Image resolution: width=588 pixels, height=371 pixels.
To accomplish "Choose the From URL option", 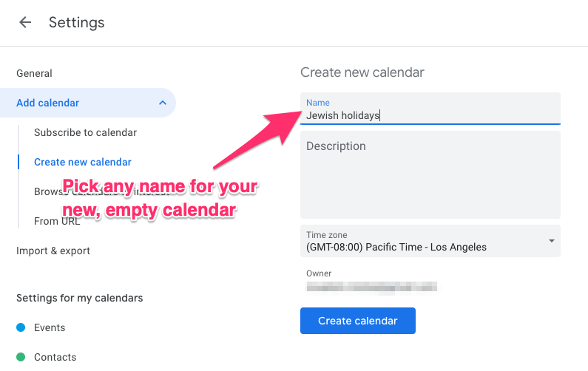I will (x=57, y=221).
